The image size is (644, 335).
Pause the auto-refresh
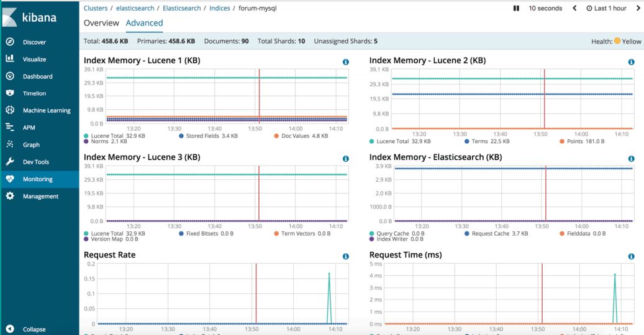(x=516, y=8)
